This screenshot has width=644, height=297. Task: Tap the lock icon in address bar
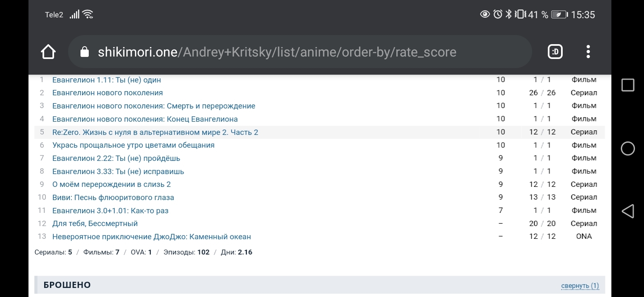85,52
